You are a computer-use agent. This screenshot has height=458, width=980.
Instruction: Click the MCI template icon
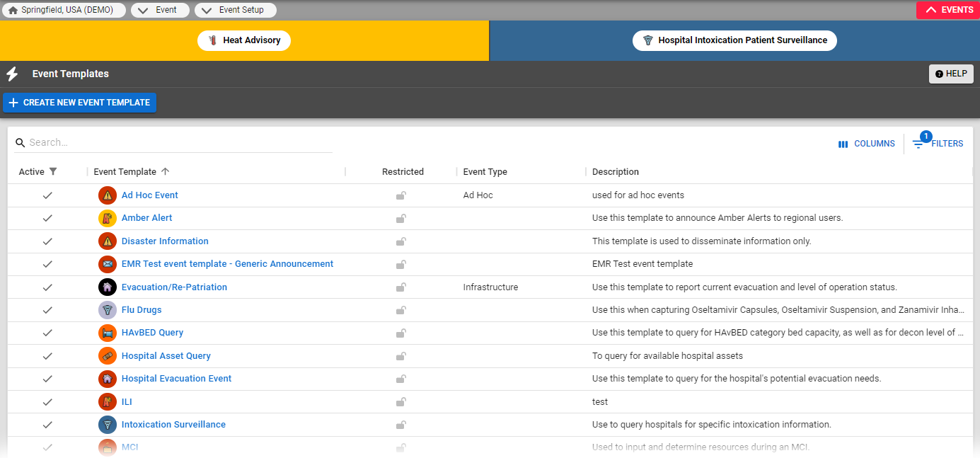pyautogui.click(x=107, y=447)
